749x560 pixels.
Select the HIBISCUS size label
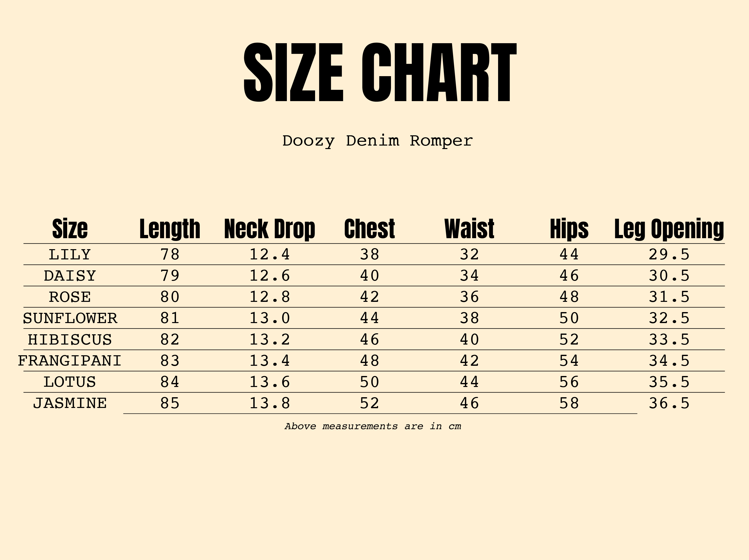click(70, 340)
